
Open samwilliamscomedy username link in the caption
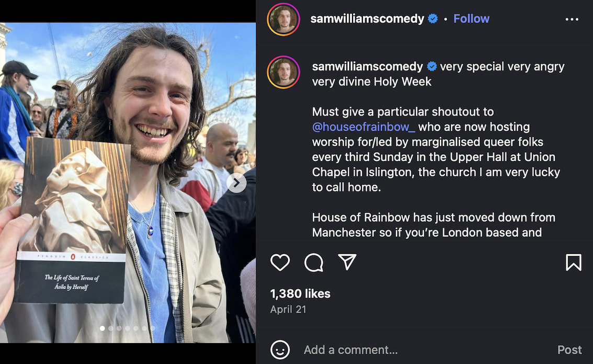point(367,66)
